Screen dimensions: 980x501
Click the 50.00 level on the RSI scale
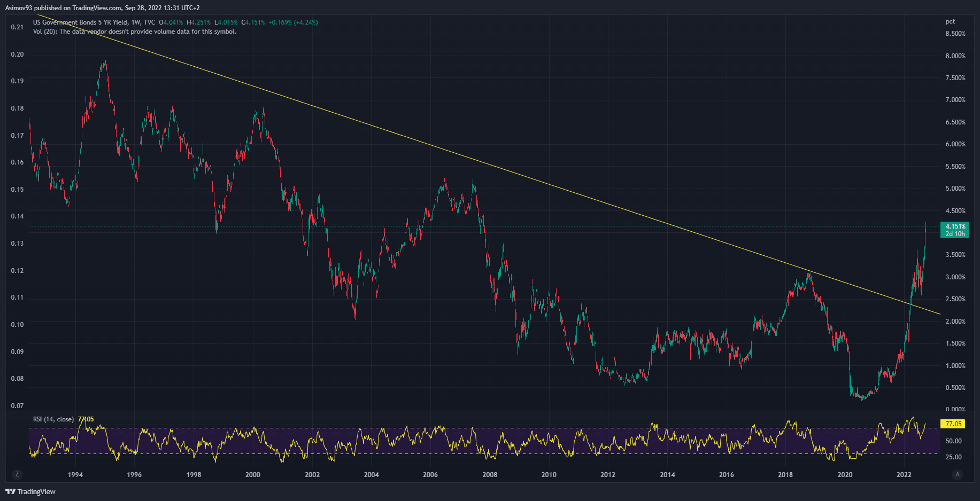pos(953,441)
